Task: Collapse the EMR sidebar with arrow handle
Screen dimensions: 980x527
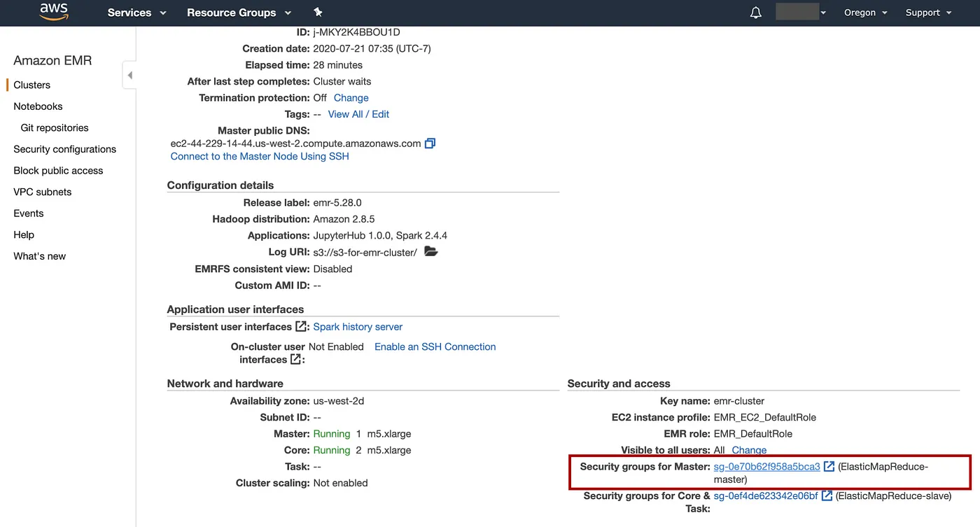Action: pos(129,75)
